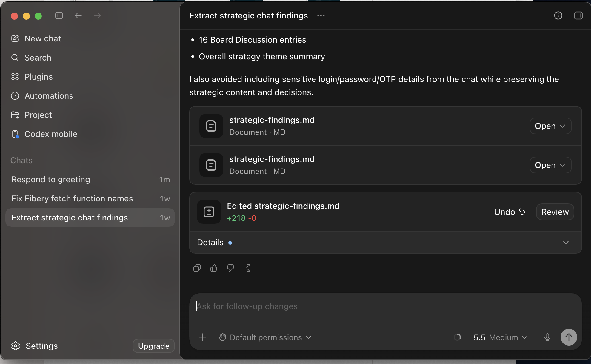Toggle the right side panel icon
Screen dimensions: 591x364
pos(578,16)
